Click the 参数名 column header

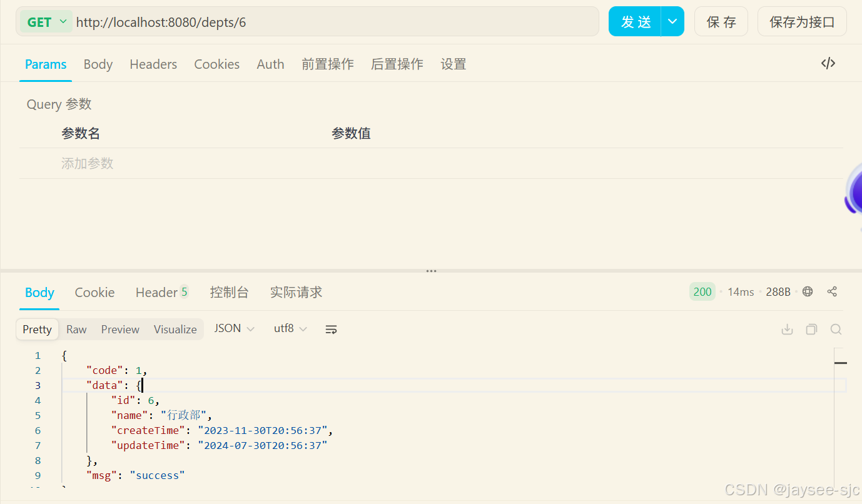[x=81, y=133]
